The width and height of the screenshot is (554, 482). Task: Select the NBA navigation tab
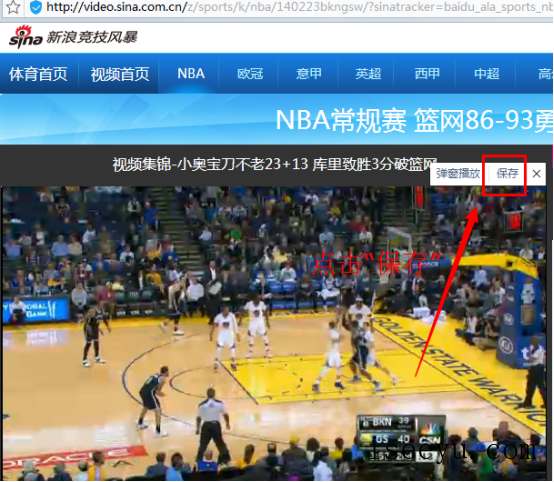tap(191, 74)
